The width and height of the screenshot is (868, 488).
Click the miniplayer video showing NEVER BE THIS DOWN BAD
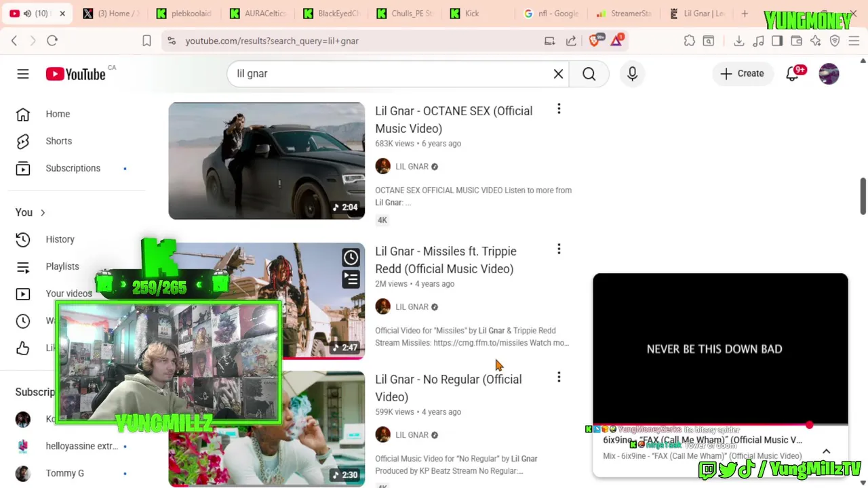pos(720,349)
